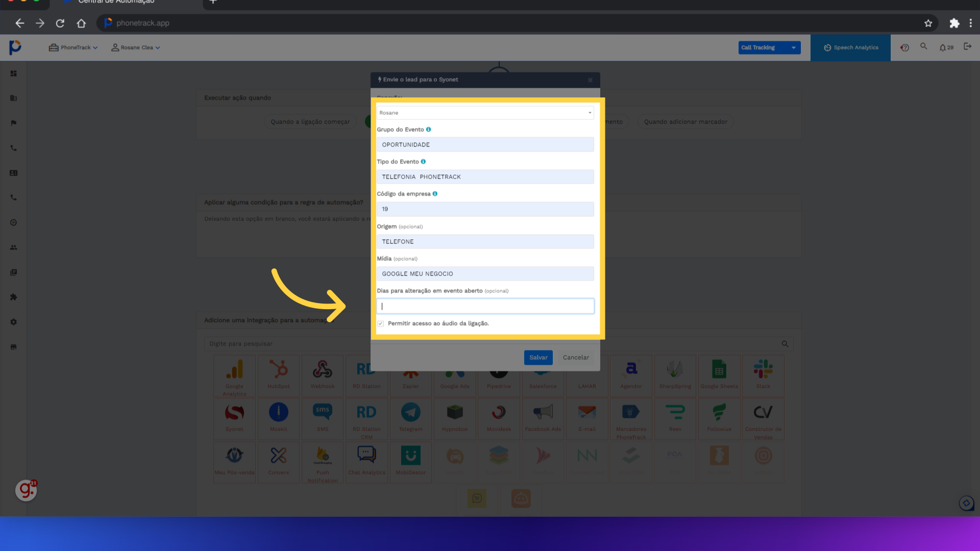Viewport: 980px width, 551px height.
Task: Select the Google Analytics integration
Action: pyautogui.click(x=234, y=377)
